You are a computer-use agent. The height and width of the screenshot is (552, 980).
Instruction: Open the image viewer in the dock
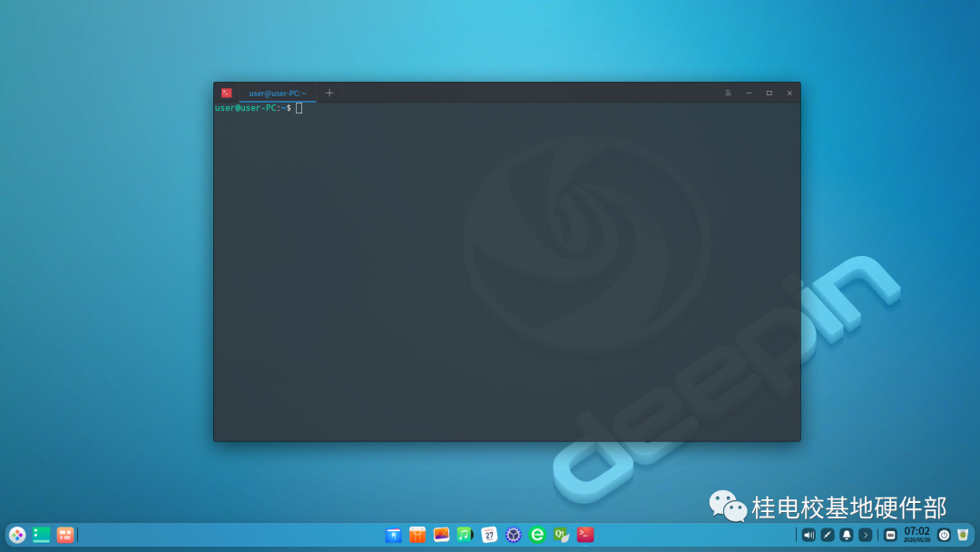[441, 535]
